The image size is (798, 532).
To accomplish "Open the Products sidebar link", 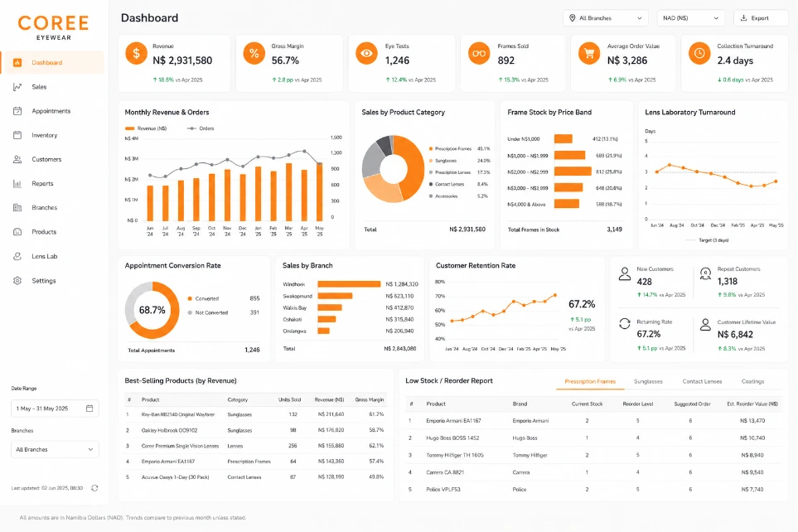I will coord(44,232).
